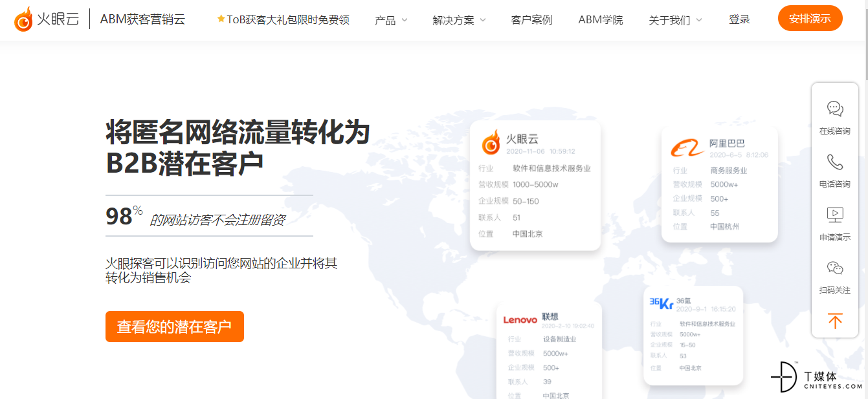This screenshot has width=868, height=399.
Task: Click the B2B潜在客户 headline line
Action: pos(184,163)
